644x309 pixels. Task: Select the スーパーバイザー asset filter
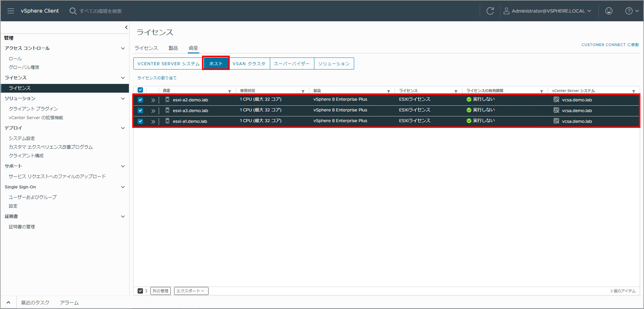coord(292,64)
